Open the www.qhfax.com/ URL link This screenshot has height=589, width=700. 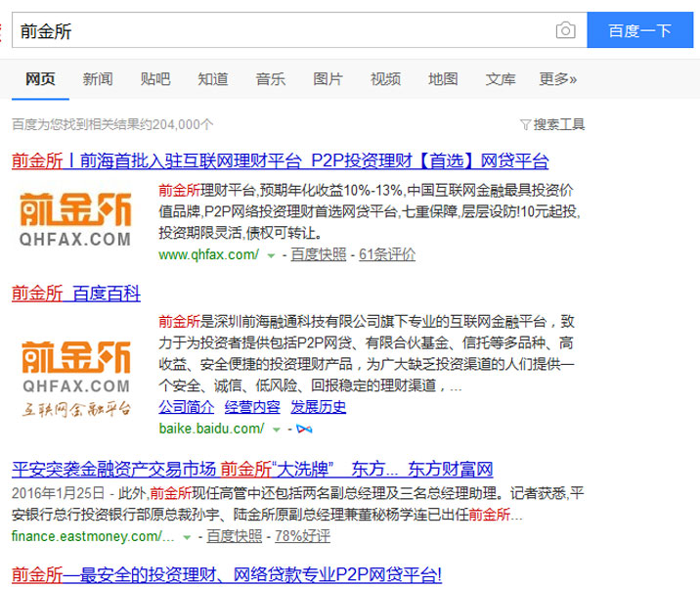point(208,254)
